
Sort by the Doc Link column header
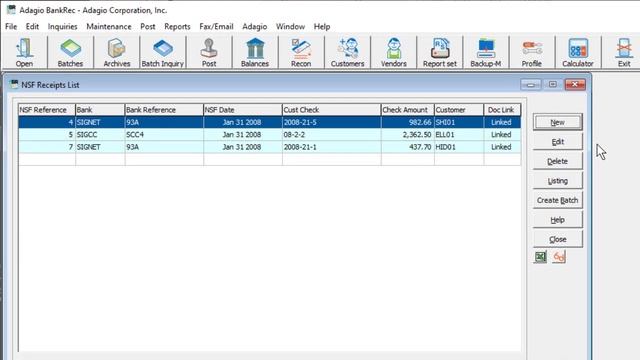point(502,110)
